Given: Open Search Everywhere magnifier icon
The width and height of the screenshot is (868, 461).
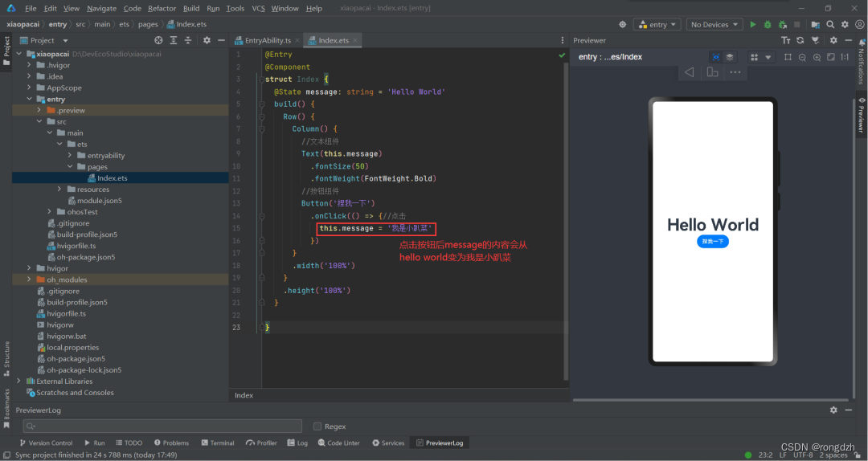Looking at the screenshot, I should pyautogui.click(x=830, y=24).
